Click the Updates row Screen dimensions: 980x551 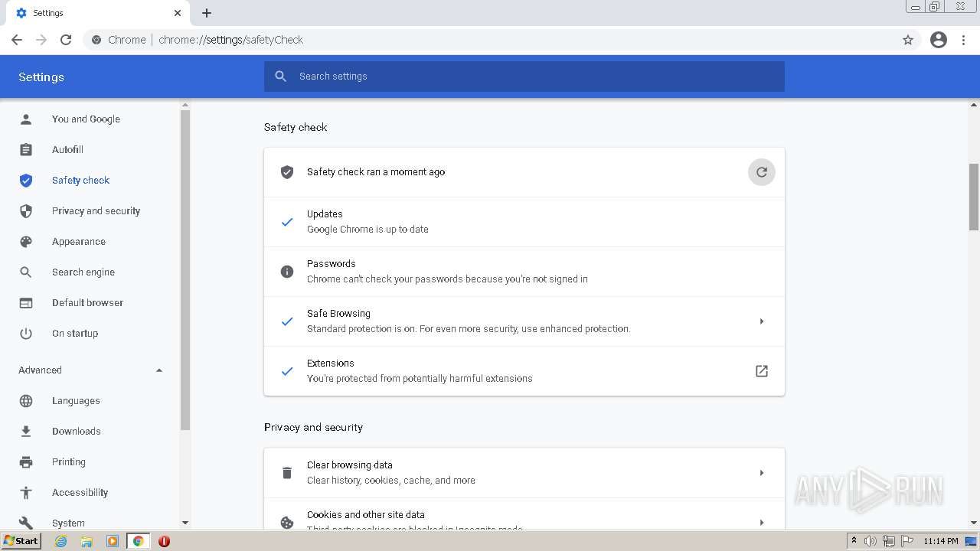(524, 222)
